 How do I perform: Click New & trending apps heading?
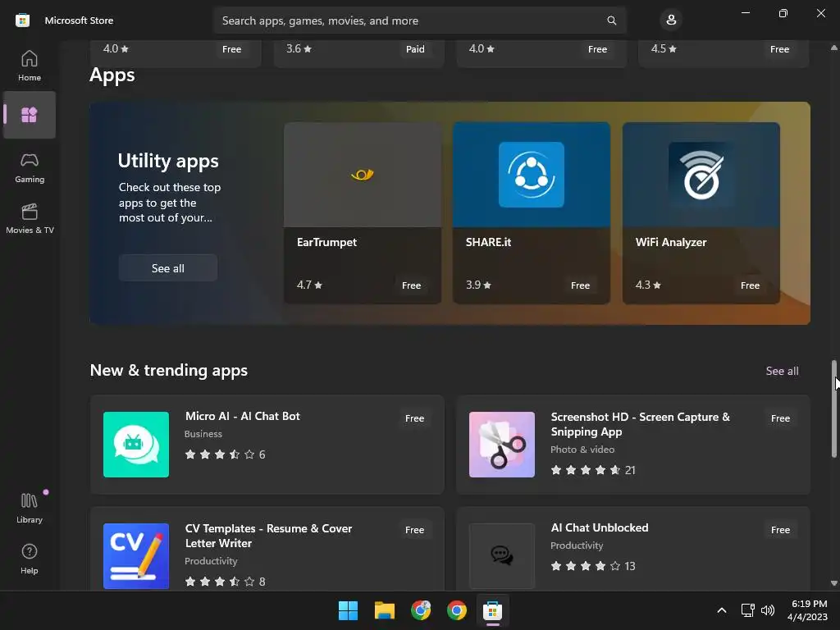click(x=169, y=370)
